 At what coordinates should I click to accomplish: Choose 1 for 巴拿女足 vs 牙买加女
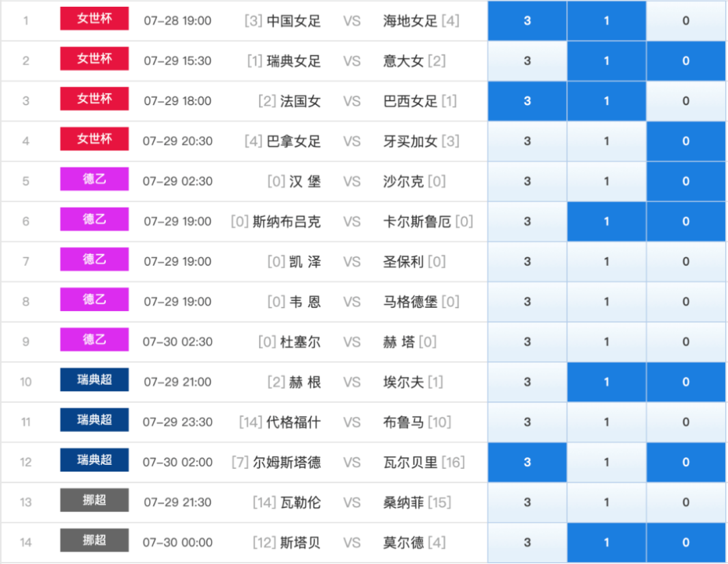606,141
